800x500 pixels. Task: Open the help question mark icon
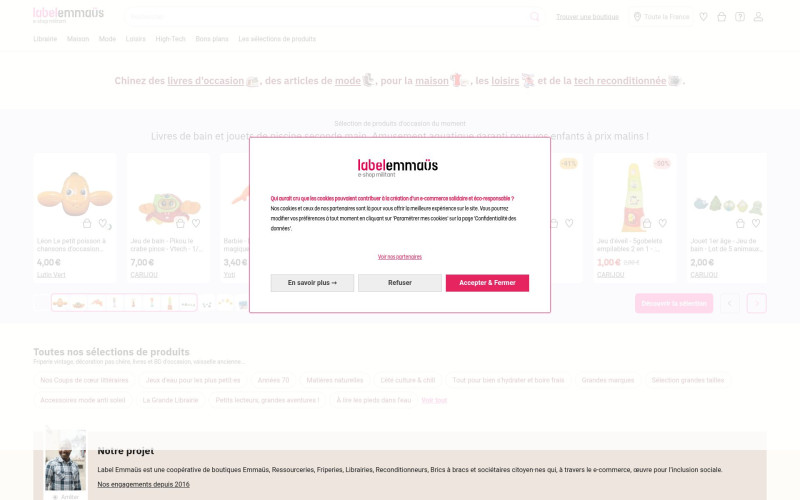point(740,17)
